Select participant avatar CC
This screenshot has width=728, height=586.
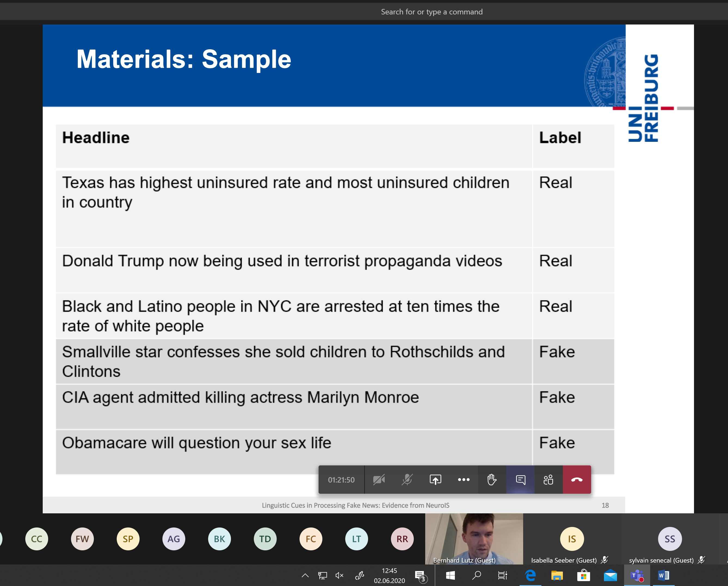click(x=36, y=539)
